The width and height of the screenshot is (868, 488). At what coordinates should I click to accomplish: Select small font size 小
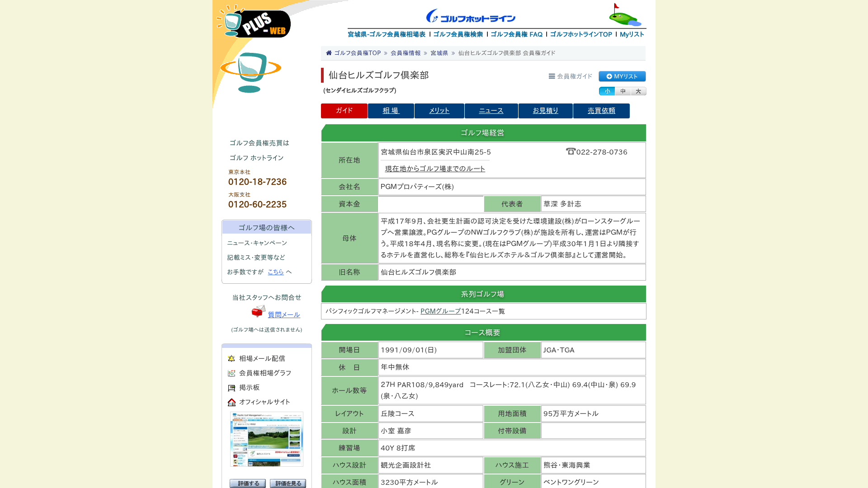607,91
